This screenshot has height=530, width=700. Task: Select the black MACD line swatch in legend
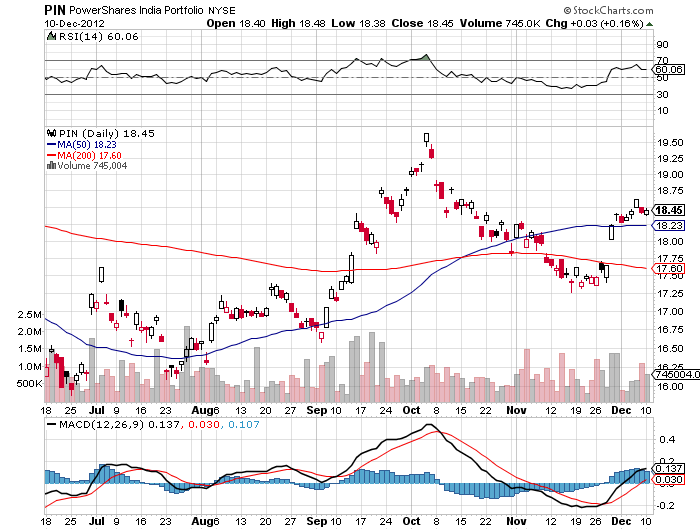coord(51,424)
